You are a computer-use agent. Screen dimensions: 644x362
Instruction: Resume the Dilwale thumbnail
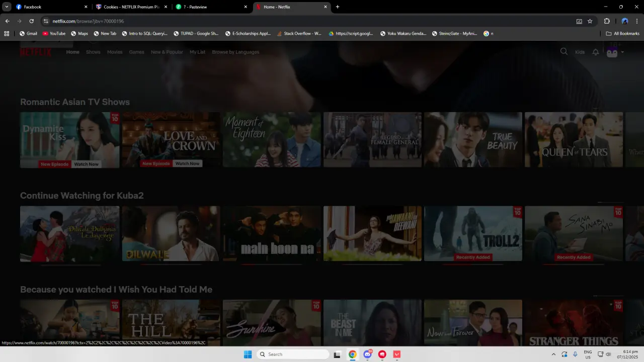pyautogui.click(x=171, y=234)
